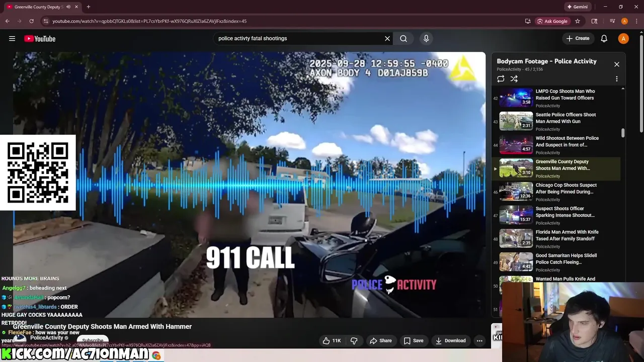Open more actions ellipsis beside Download
Image resolution: width=644 pixels, height=362 pixels.
tap(479, 341)
